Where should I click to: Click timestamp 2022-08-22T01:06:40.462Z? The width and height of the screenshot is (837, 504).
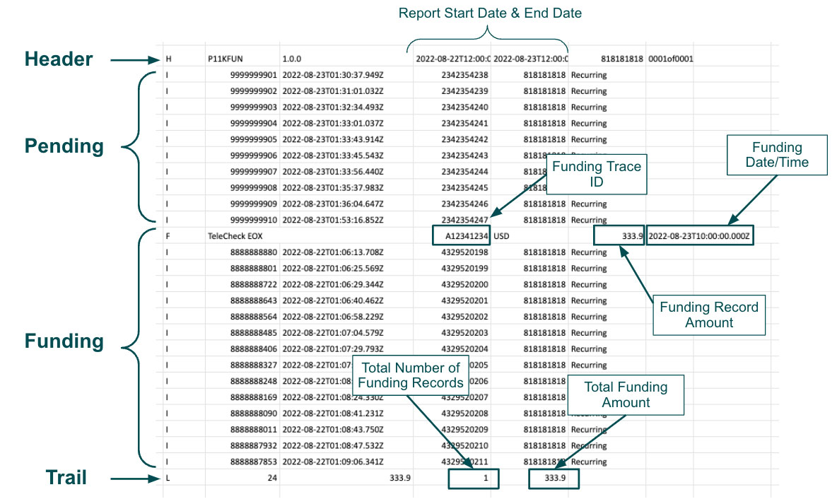coord(332,300)
